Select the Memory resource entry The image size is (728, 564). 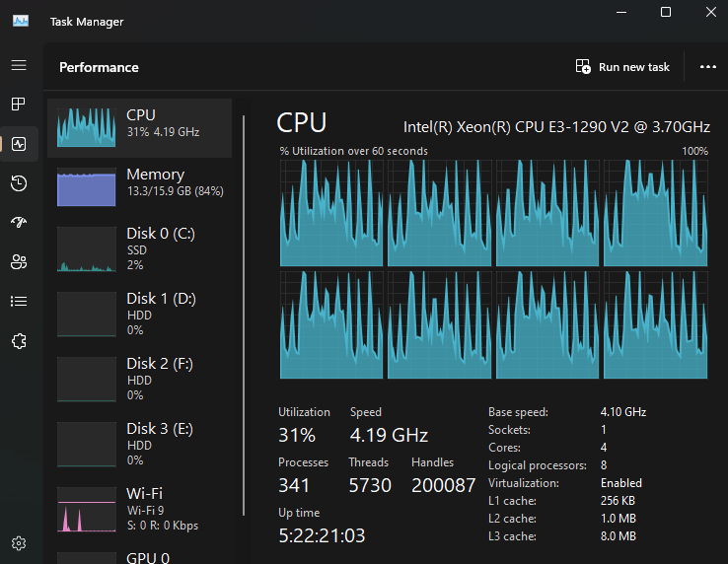[139, 186]
